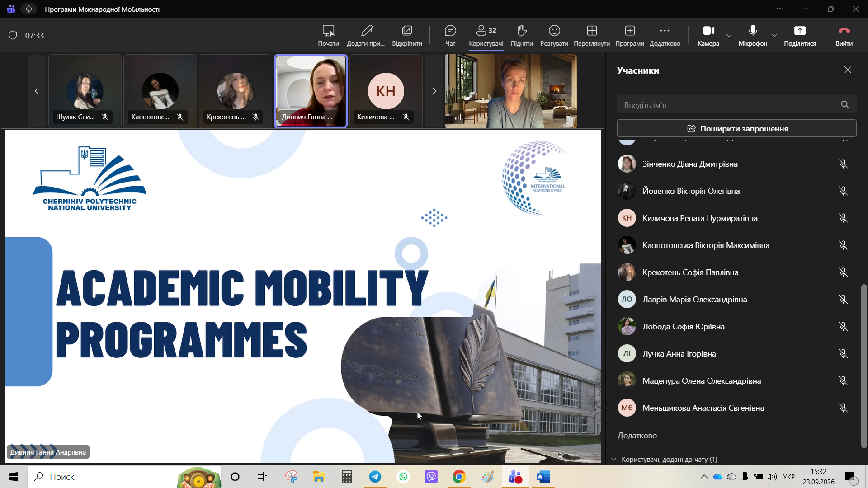Show next participant thumbnails with right arrow
The width and height of the screenshot is (868, 488).
click(434, 91)
